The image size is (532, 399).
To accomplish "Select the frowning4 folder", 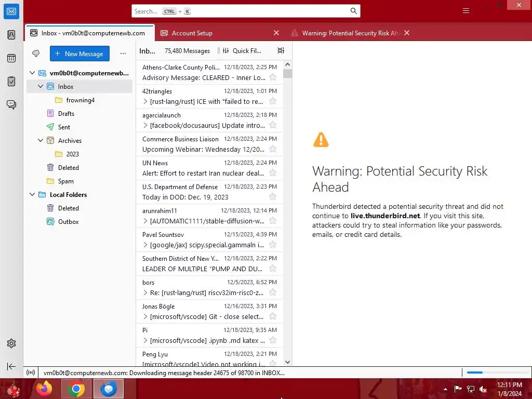I will (79, 100).
